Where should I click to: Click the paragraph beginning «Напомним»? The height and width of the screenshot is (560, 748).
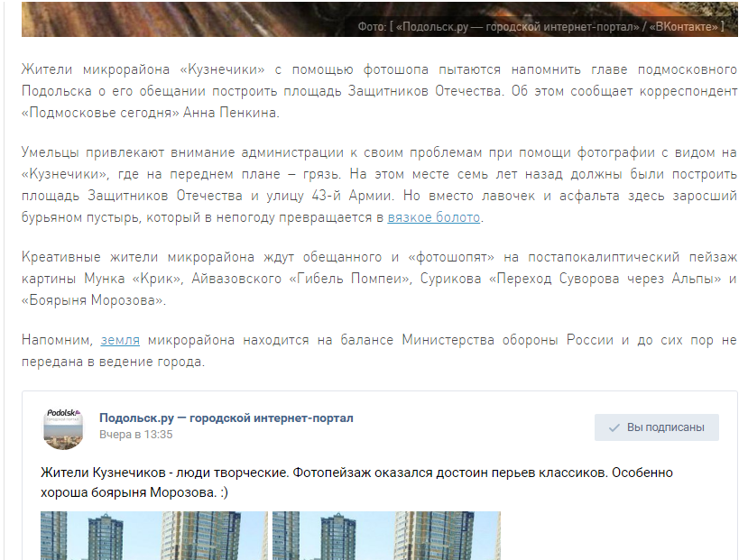click(379, 351)
